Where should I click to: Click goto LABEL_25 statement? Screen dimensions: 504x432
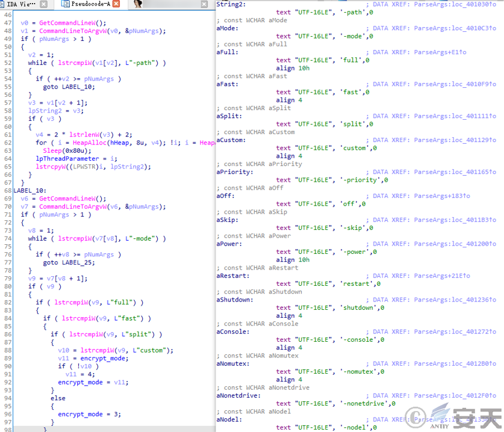(69, 262)
